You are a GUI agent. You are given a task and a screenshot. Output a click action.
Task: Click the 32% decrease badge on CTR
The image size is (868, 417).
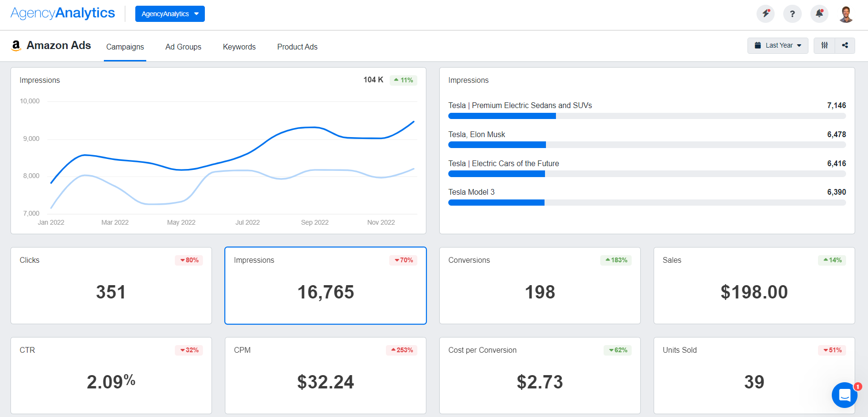point(189,350)
